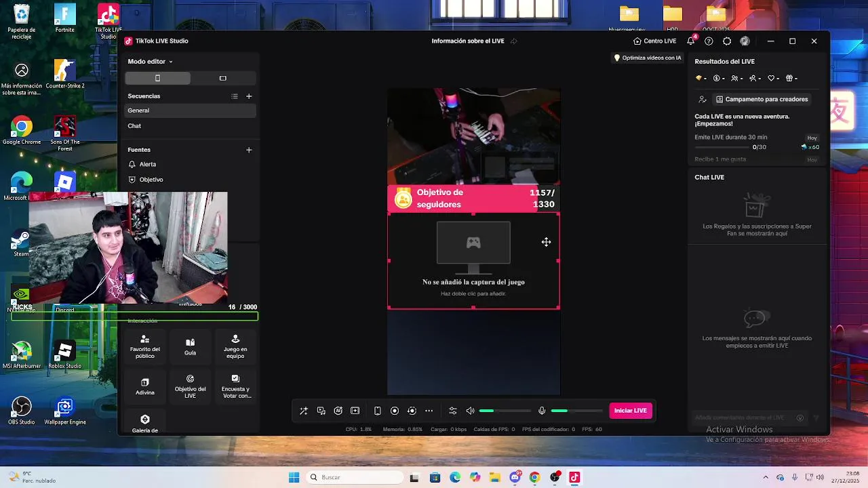Screen dimensions: 868x488
Task: Open Campamento para creadores
Action: [x=762, y=100]
